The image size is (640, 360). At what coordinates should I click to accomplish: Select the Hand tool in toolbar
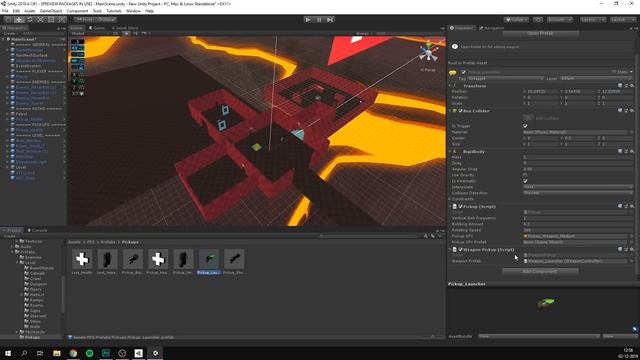(x=8, y=20)
